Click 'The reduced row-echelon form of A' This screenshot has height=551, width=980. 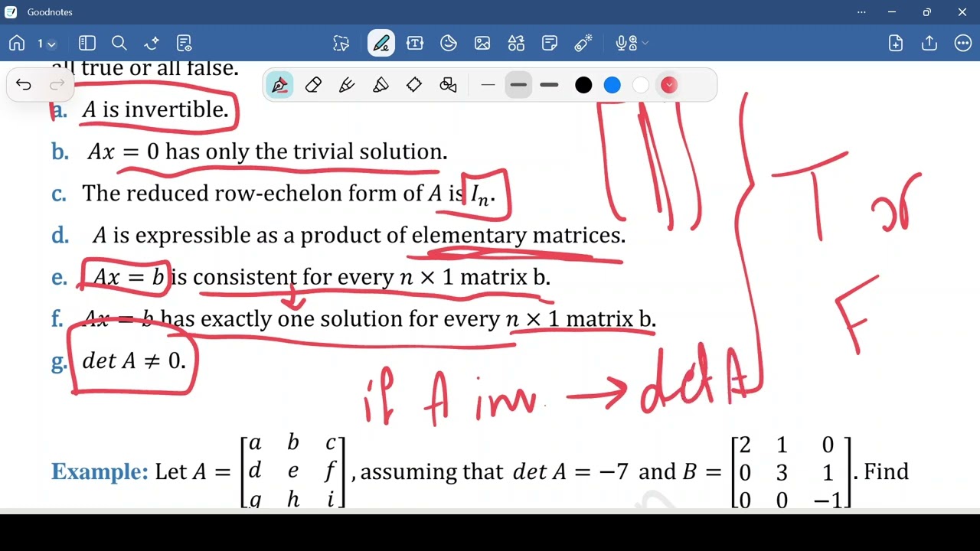click(x=262, y=193)
